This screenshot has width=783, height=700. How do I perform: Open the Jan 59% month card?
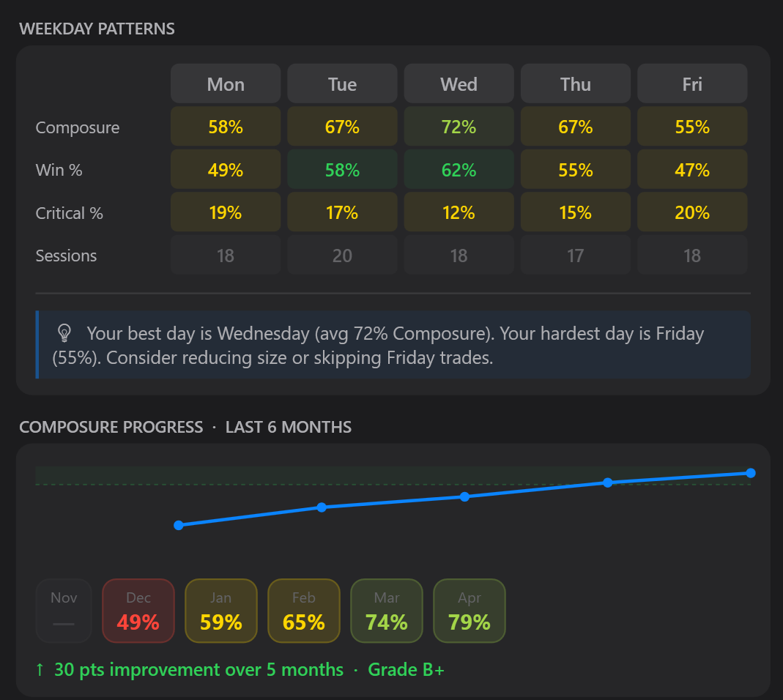tap(221, 611)
